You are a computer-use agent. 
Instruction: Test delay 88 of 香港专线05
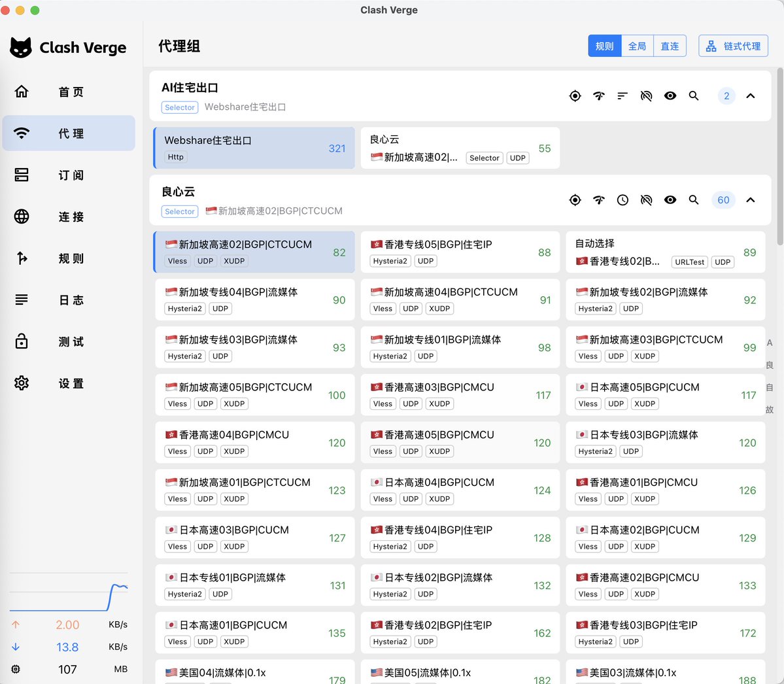(545, 252)
